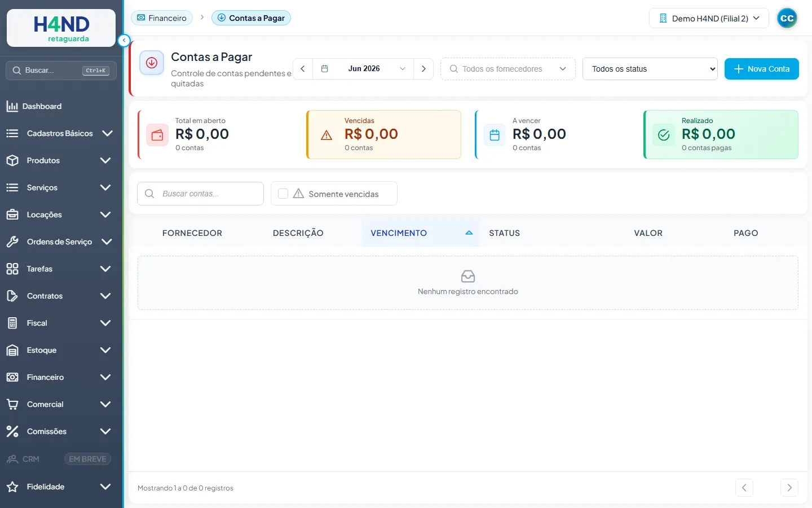Open the Demo H4ND (Filial 2) branch selector
The height and width of the screenshot is (508, 812).
click(x=709, y=18)
